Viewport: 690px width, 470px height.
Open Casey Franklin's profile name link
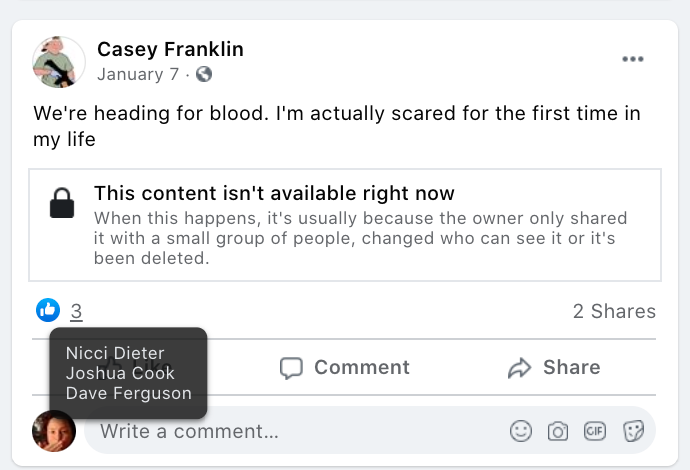(x=170, y=49)
